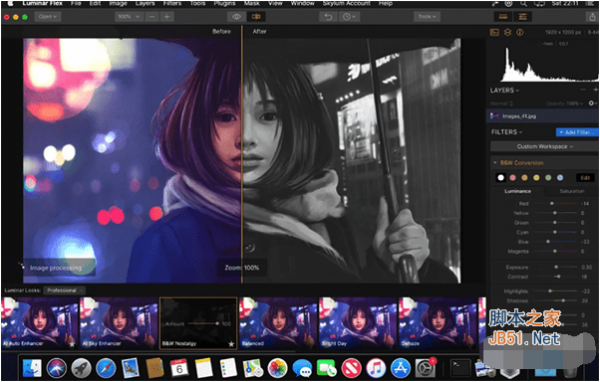Select the orange color filter swatch
This screenshot has width=600, height=382.
click(x=525, y=178)
